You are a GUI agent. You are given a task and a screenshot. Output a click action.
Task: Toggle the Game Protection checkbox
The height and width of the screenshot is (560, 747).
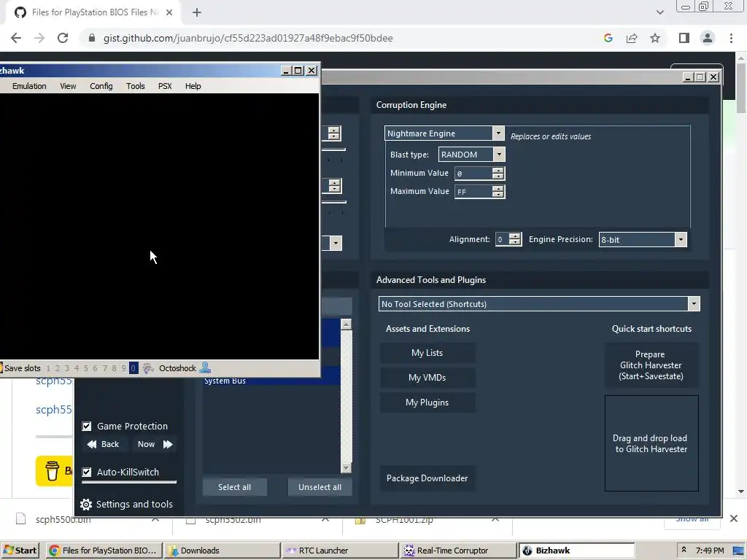pos(87,426)
